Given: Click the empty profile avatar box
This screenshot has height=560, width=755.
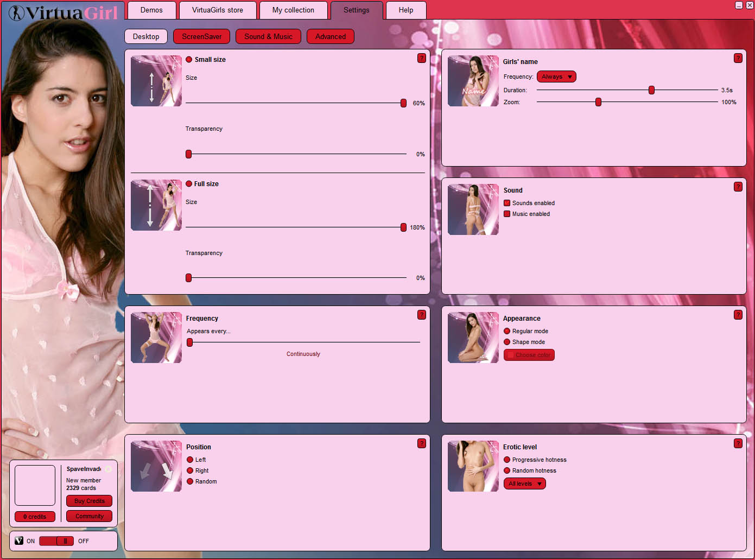Looking at the screenshot, I should tap(35, 485).
